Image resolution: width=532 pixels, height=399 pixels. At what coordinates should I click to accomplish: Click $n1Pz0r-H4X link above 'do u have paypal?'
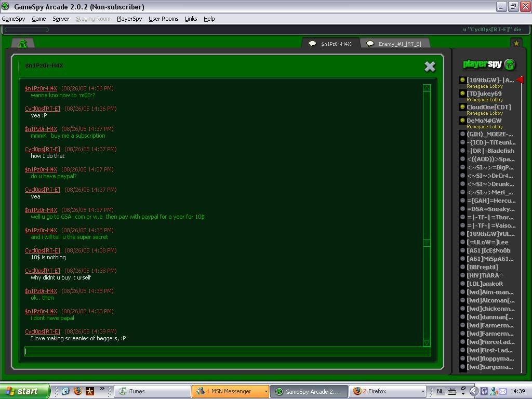pyautogui.click(x=41, y=169)
